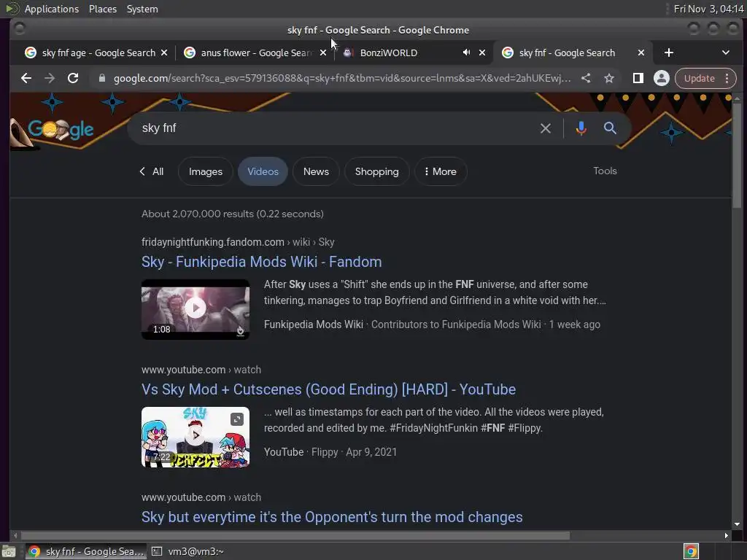The width and height of the screenshot is (747, 560).
Task: Open a new browser tab
Action: coord(669,52)
